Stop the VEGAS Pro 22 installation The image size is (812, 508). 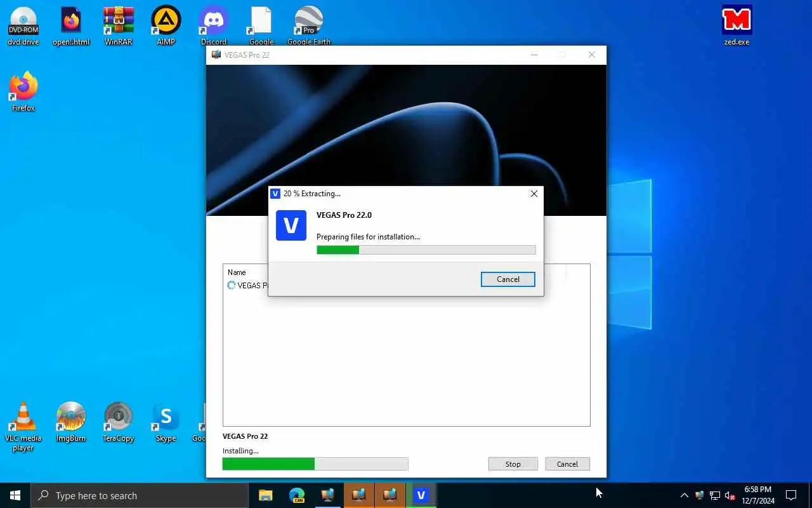click(513, 464)
